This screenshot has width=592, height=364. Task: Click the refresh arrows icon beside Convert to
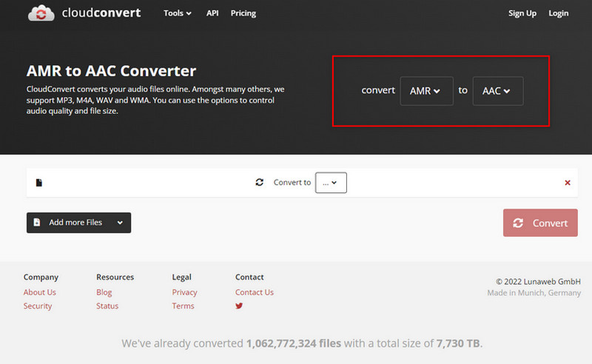[260, 183]
